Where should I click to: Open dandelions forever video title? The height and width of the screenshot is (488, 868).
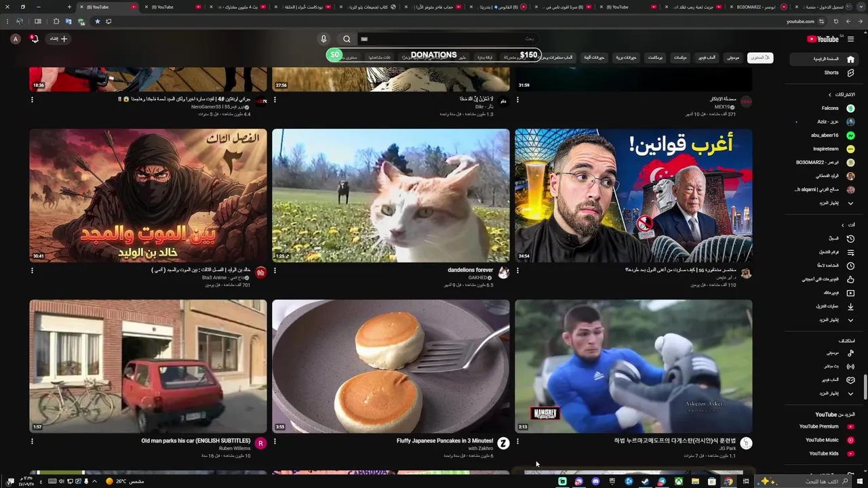pos(470,270)
